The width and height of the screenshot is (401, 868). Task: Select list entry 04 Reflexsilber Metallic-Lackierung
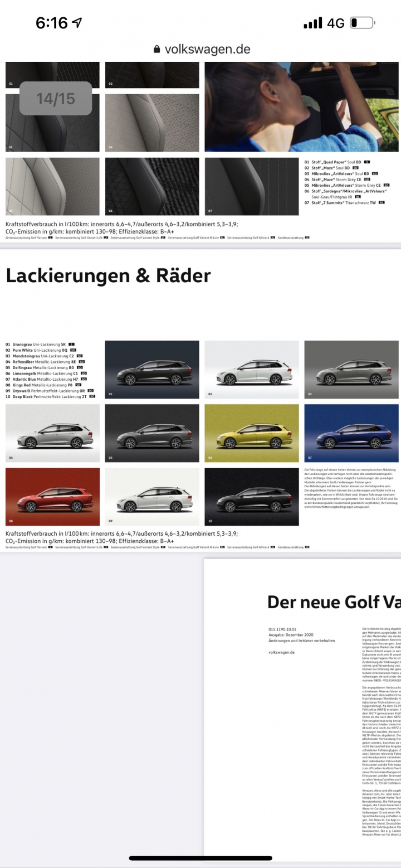tap(45, 362)
